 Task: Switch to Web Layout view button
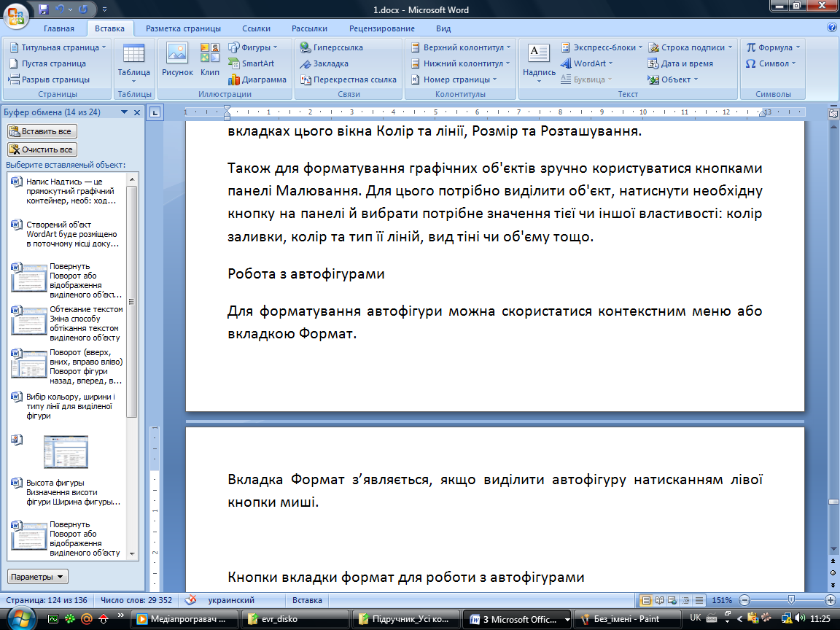(672, 600)
